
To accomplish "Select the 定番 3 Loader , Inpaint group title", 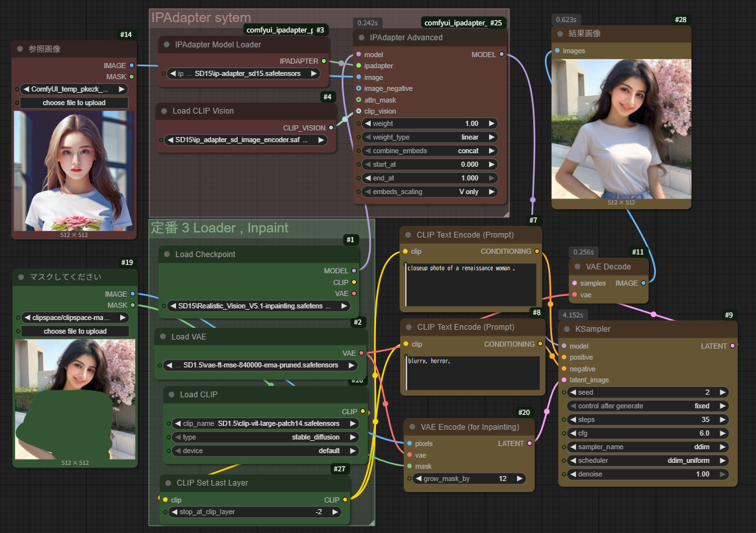I will 220,228.
